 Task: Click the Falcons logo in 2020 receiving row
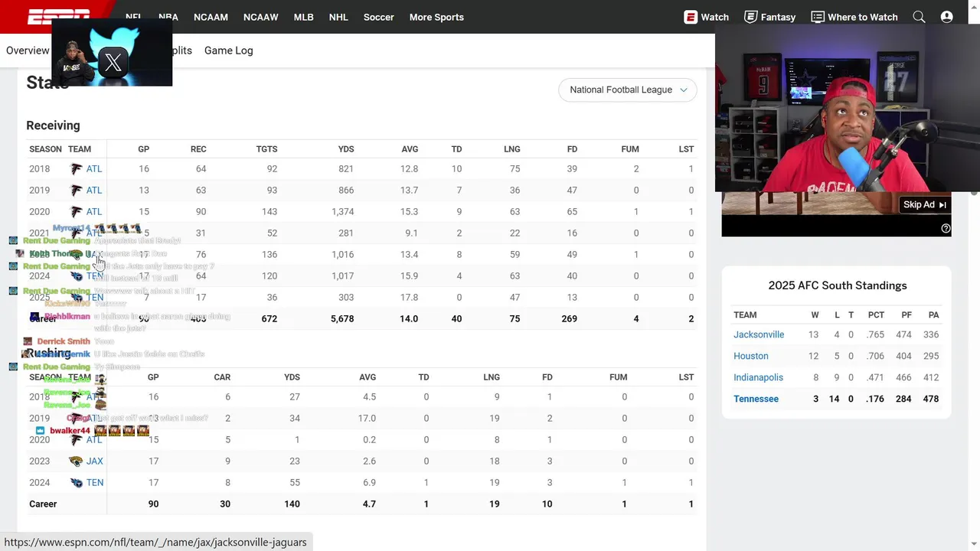tap(76, 211)
